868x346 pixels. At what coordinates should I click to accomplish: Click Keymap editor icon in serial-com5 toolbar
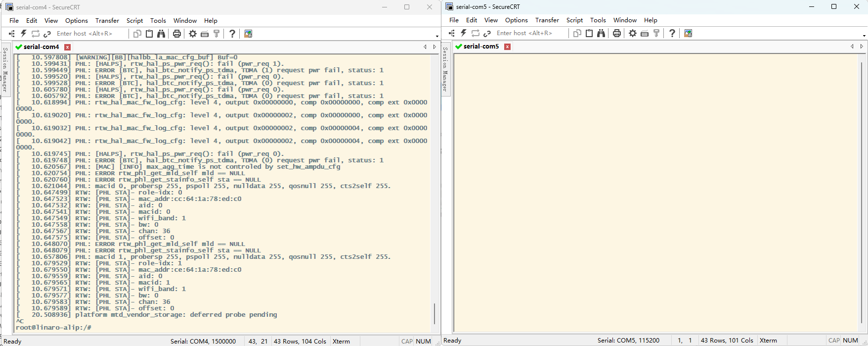645,33
